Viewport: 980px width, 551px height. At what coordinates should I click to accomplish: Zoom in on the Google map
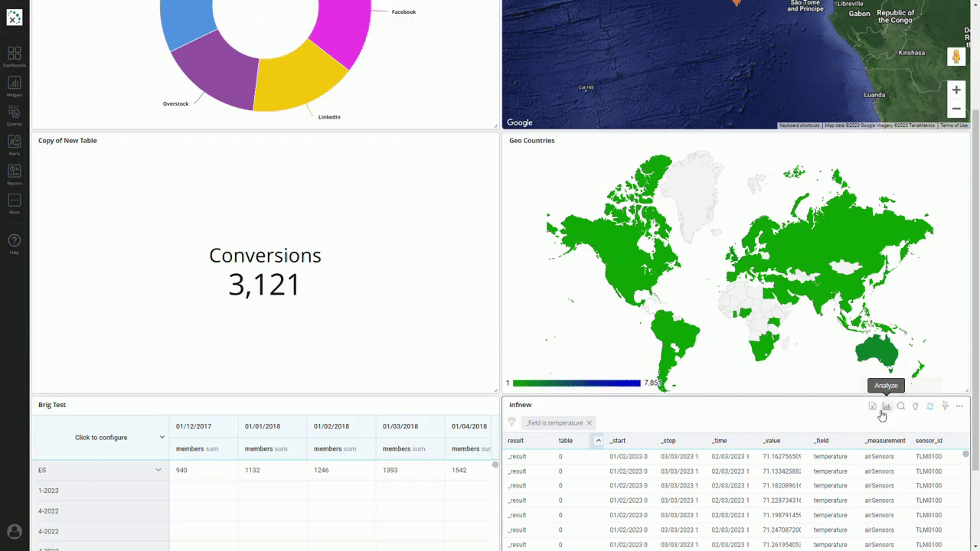pos(956,90)
